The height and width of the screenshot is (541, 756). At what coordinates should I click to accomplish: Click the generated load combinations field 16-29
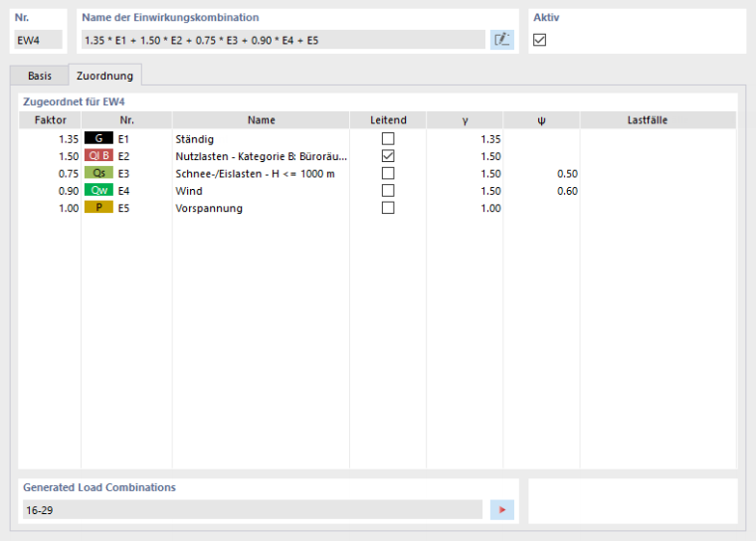252,509
